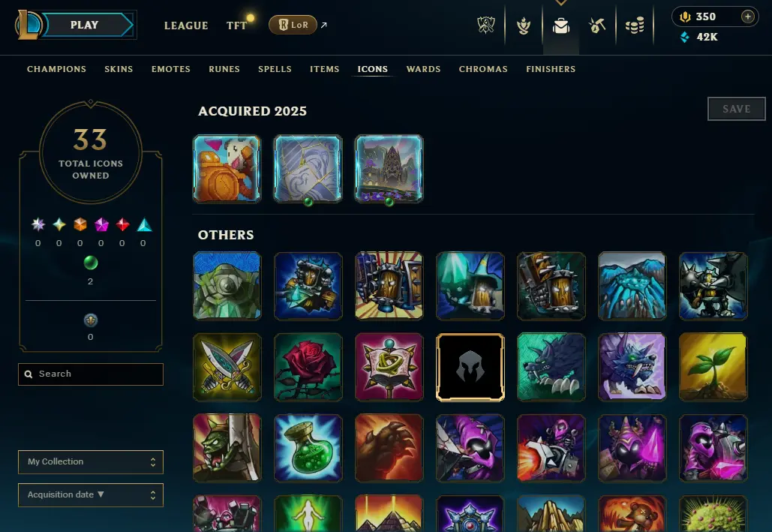Switch to the Chromas tab
The height and width of the screenshot is (532, 772).
tap(483, 69)
